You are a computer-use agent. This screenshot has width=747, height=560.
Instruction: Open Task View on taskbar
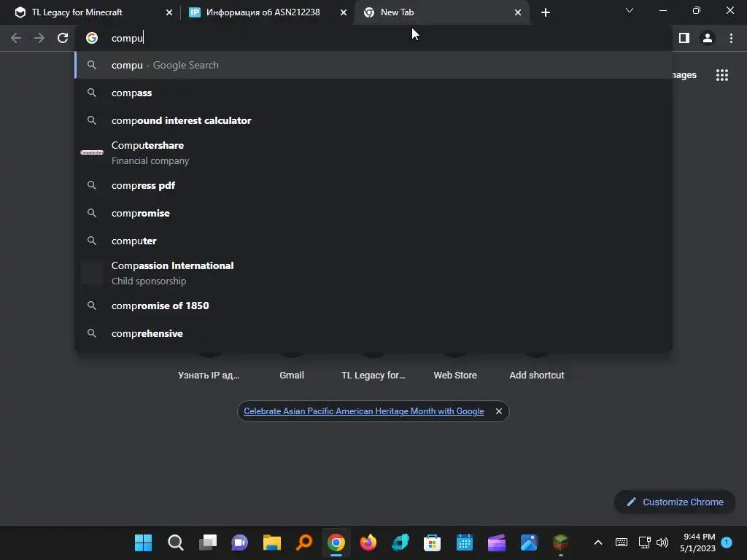208,542
